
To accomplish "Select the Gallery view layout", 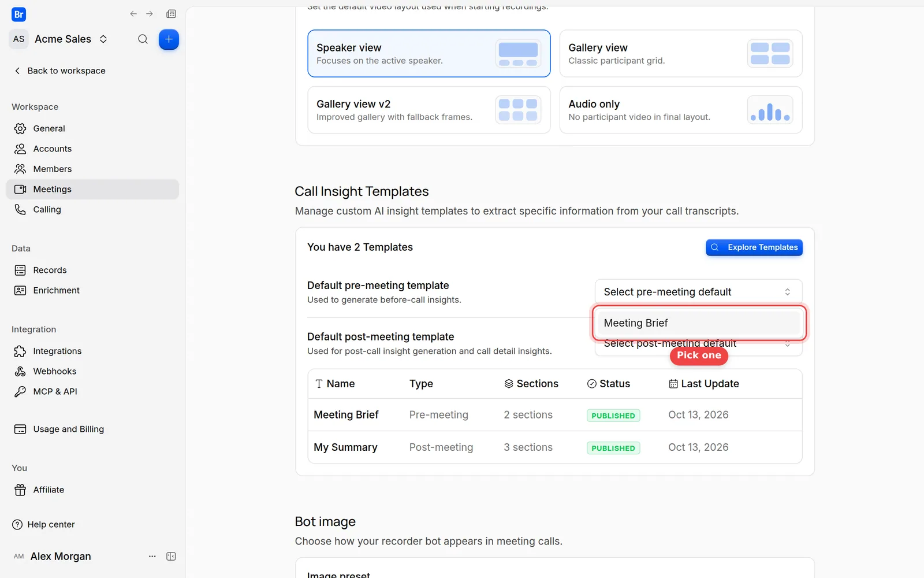I will click(x=681, y=53).
